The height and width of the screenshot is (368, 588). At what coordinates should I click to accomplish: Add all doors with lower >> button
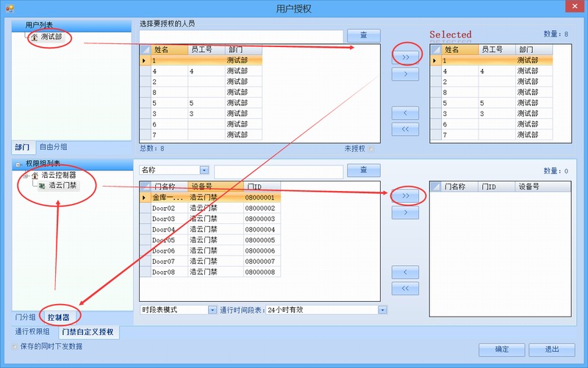click(405, 195)
